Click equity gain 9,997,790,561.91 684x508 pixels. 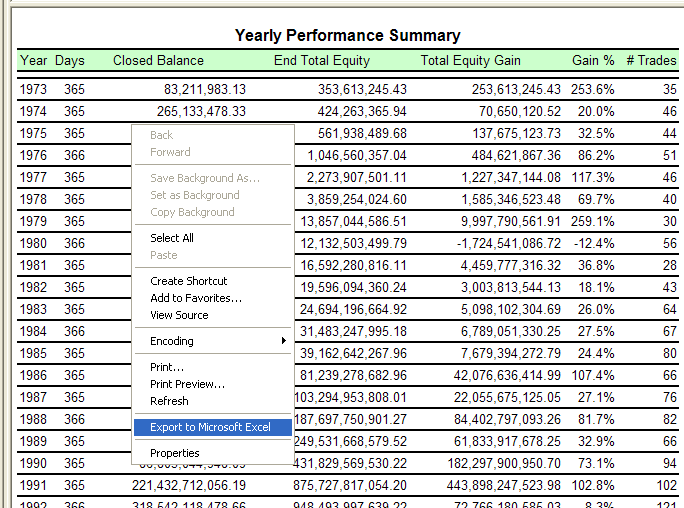511,221
